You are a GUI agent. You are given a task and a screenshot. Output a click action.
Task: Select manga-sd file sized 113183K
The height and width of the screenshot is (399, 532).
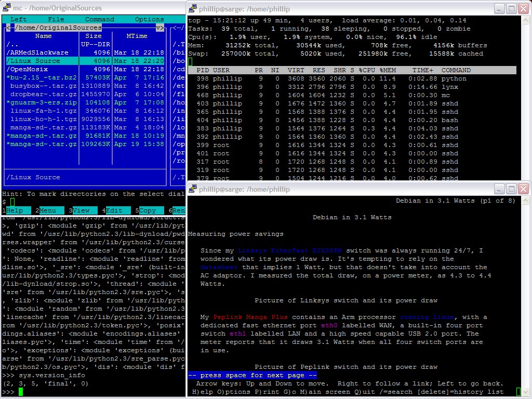point(85,127)
